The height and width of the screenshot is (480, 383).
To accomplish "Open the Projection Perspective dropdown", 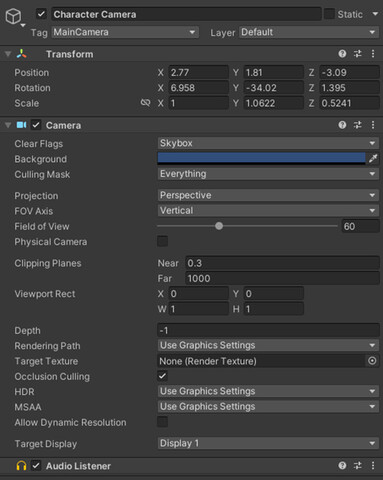I will pyautogui.click(x=268, y=195).
